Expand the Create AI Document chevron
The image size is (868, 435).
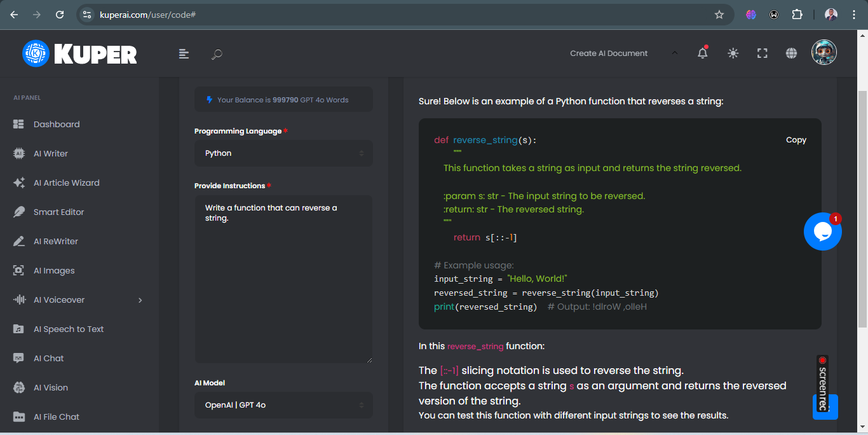point(674,53)
